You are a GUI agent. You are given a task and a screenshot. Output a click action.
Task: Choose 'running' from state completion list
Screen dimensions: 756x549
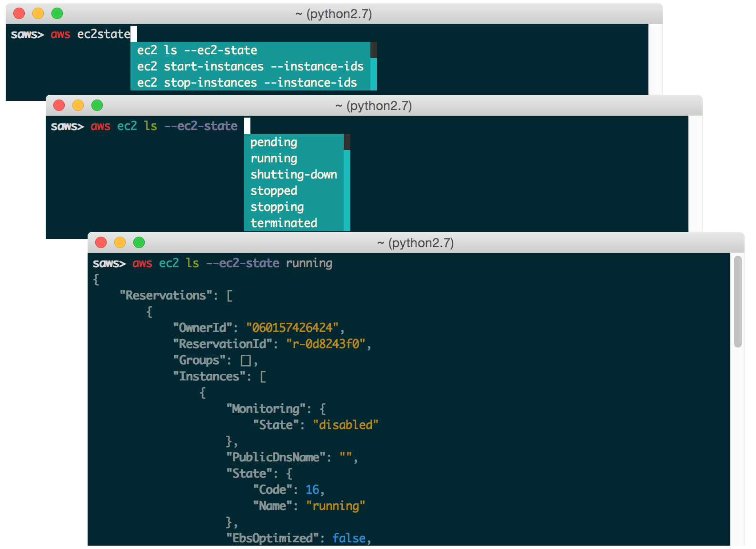(x=293, y=158)
